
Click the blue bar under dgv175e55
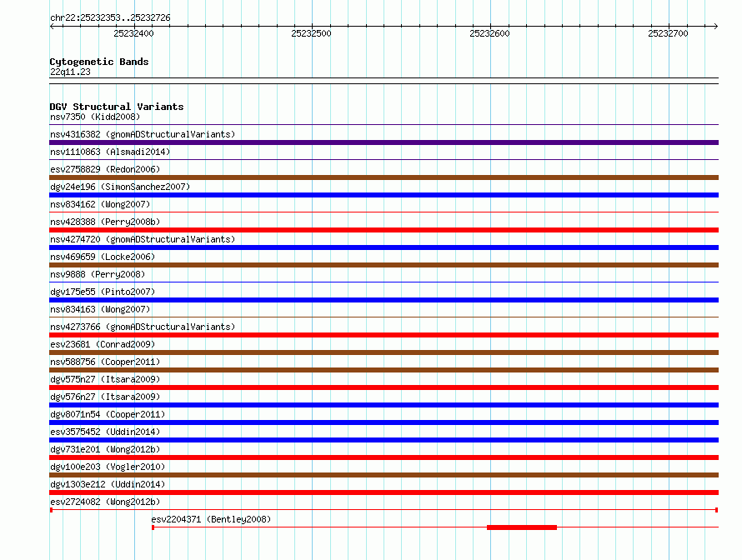[x=384, y=300]
